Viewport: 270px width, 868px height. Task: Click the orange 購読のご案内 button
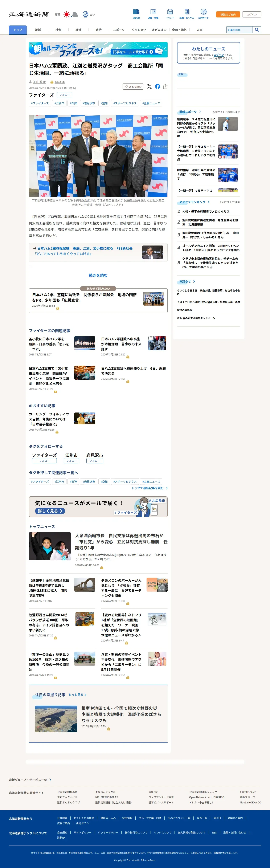(x=228, y=15)
